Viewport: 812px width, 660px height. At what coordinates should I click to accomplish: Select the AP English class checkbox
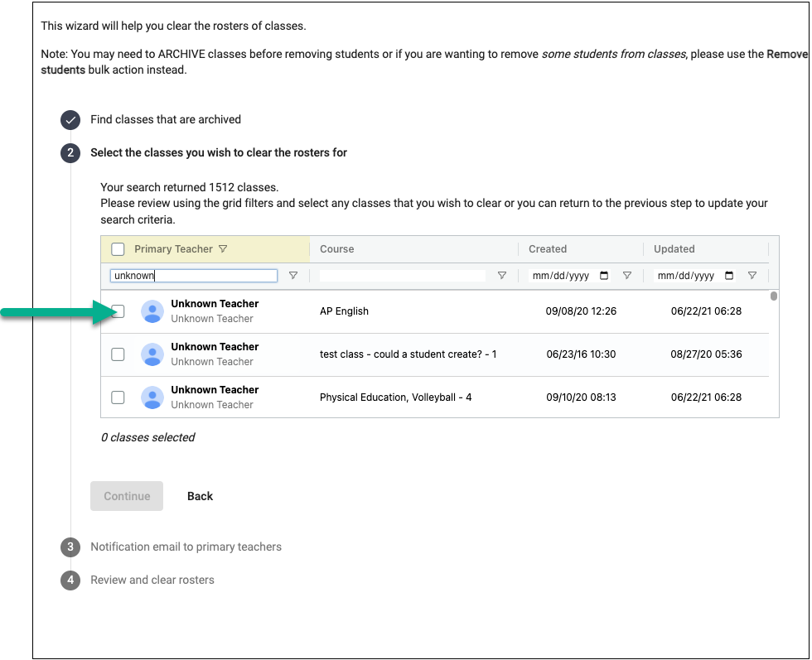(x=118, y=311)
